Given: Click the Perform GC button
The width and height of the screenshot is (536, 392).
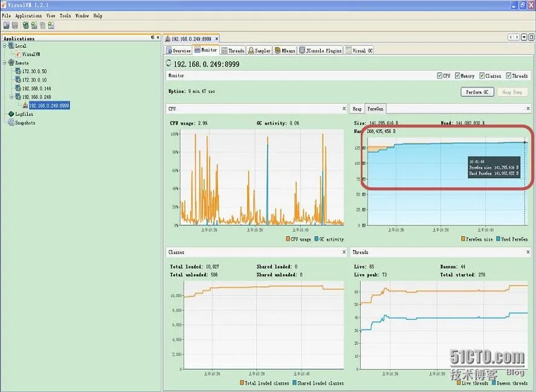Looking at the screenshot, I should pyautogui.click(x=477, y=92).
